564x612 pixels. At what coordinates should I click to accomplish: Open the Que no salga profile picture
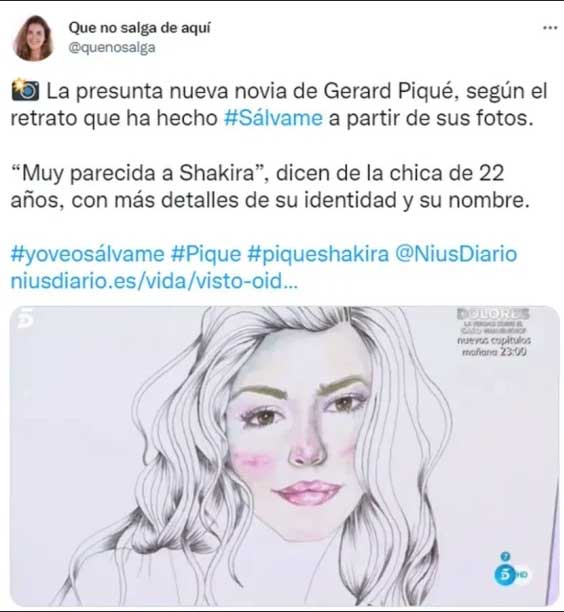click(34, 38)
